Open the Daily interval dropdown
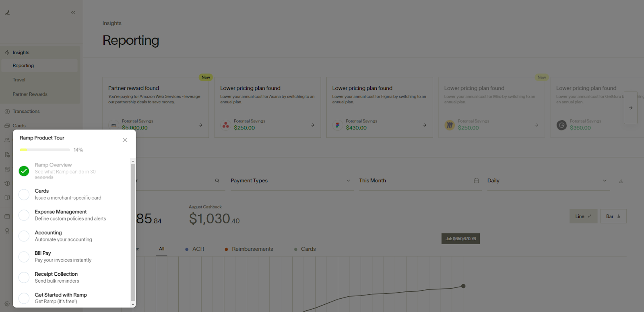Screen dimensions: 644x312 pos(548,181)
